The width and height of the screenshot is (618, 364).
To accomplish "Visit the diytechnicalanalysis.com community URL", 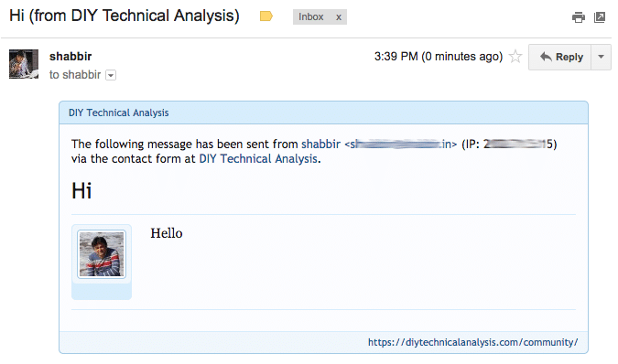I will (x=472, y=342).
